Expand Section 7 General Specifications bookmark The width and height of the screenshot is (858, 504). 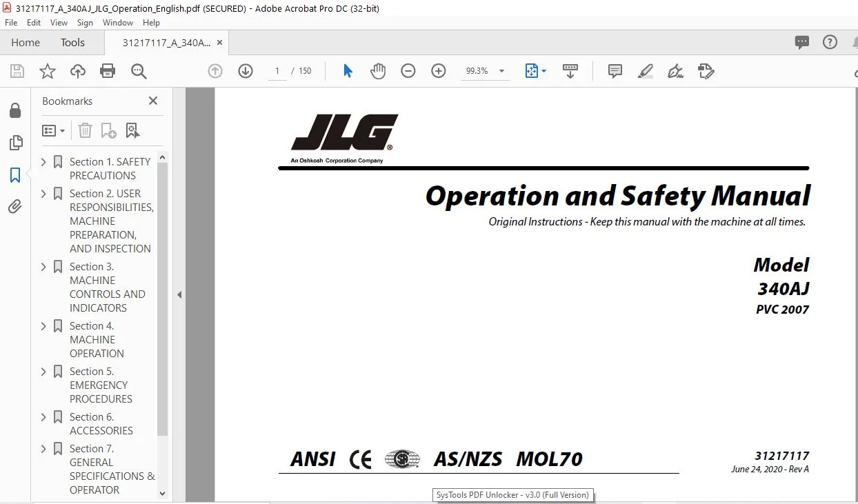point(44,449)
